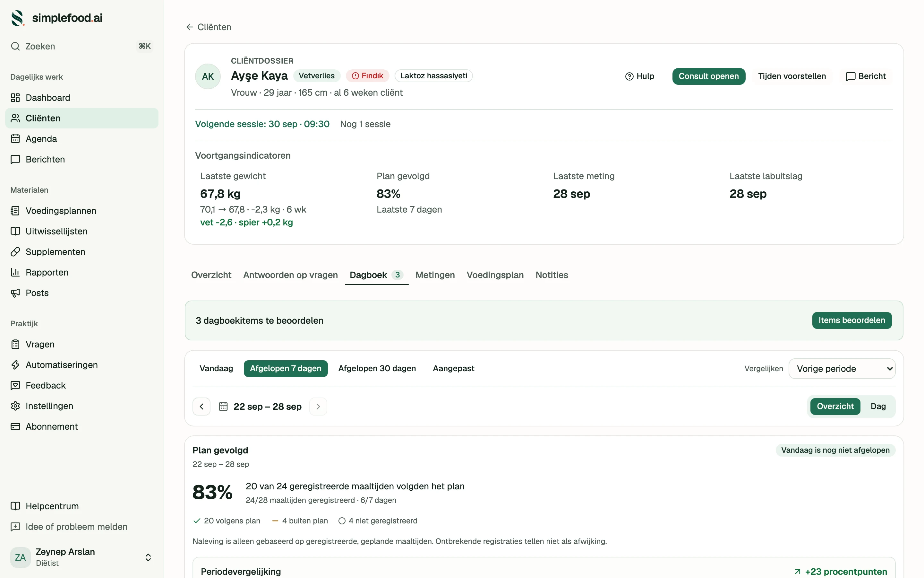Open the Voedingsplan tab
The height and width of the screenshot is (578, 924).
(x=495, y=275)
